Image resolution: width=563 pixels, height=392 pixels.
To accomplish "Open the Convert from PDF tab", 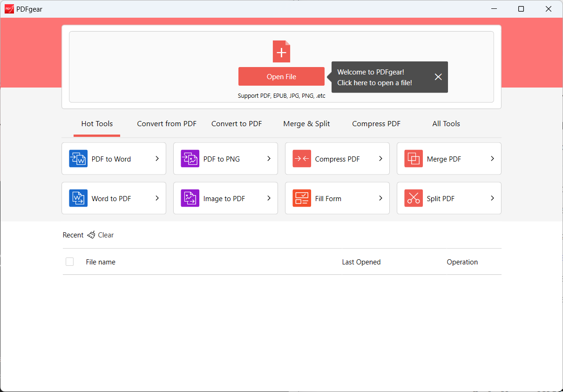I will click(x=167, y=124).
